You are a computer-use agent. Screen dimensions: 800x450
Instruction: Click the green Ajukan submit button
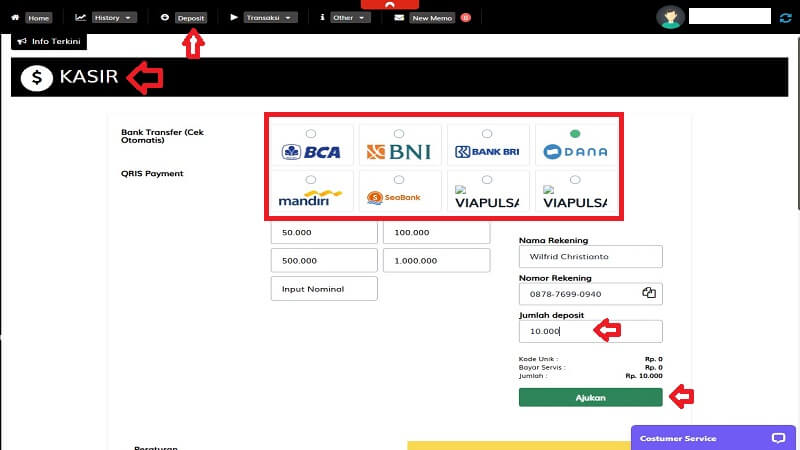tap(590, 397)
